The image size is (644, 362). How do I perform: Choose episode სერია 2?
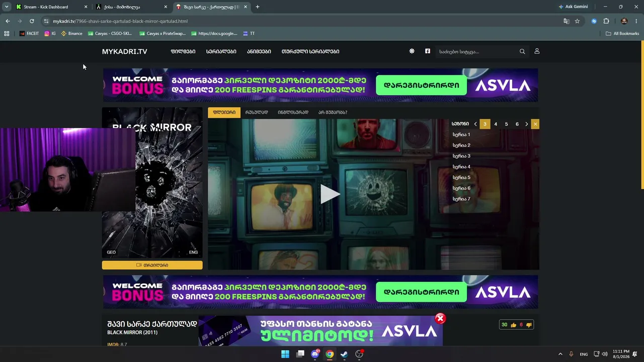click(461, 145)
